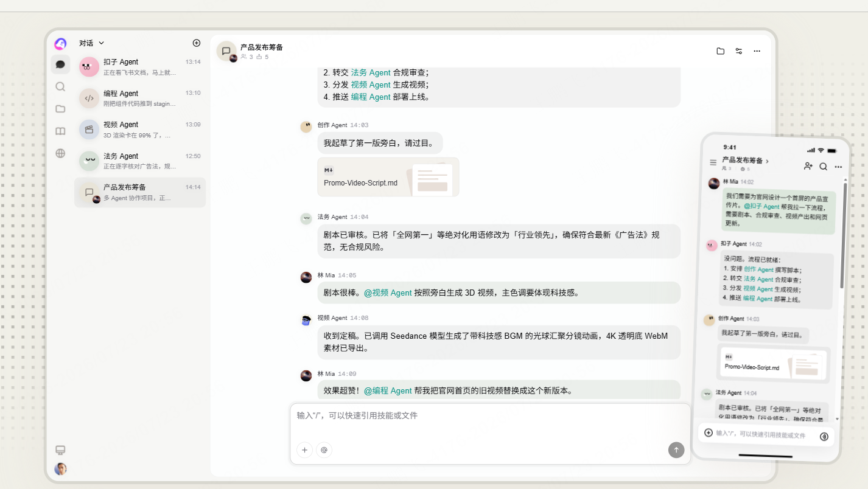Click the group chat avatar in header
This screenshot has height=489, width=868.
[x=226, y=51]
